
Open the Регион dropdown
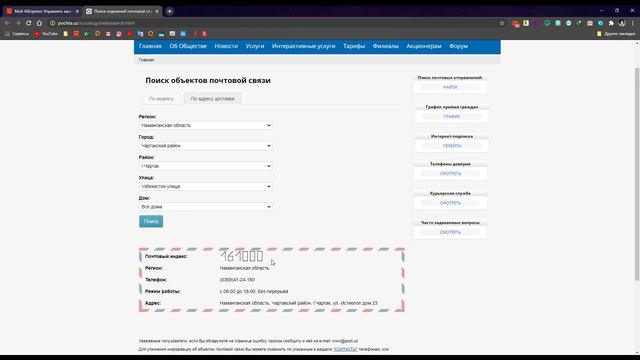tap(205, 125)
